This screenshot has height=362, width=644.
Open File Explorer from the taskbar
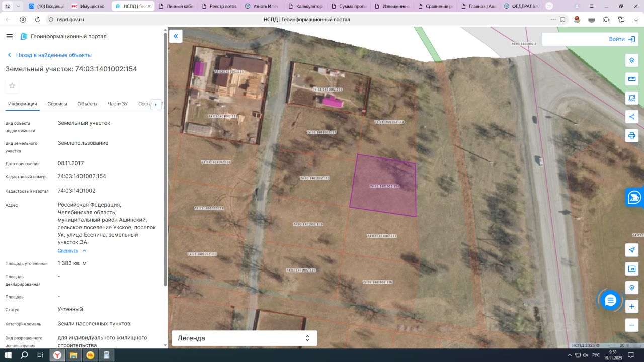74,355
